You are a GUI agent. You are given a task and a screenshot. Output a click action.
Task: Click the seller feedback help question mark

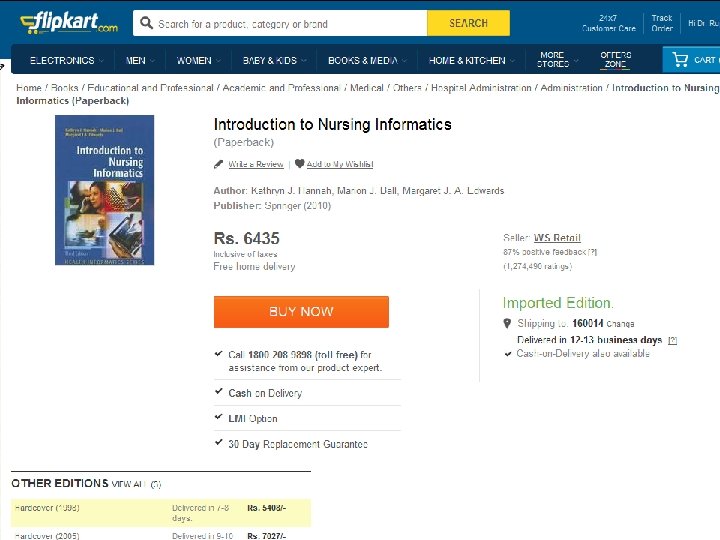[592, 252]
